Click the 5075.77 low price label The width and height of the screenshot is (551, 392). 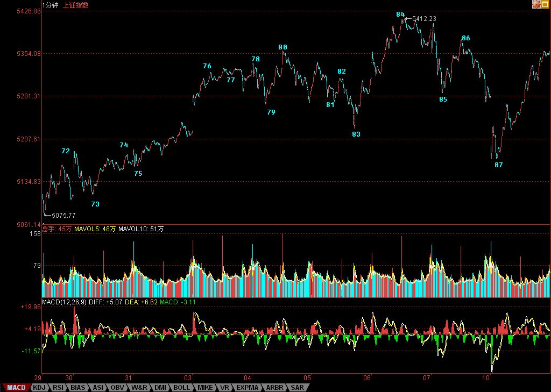coord(63,215)
